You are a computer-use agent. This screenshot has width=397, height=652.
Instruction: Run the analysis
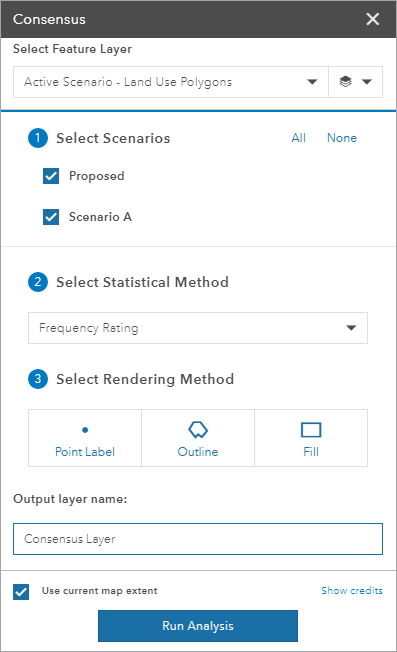(198, 626)
